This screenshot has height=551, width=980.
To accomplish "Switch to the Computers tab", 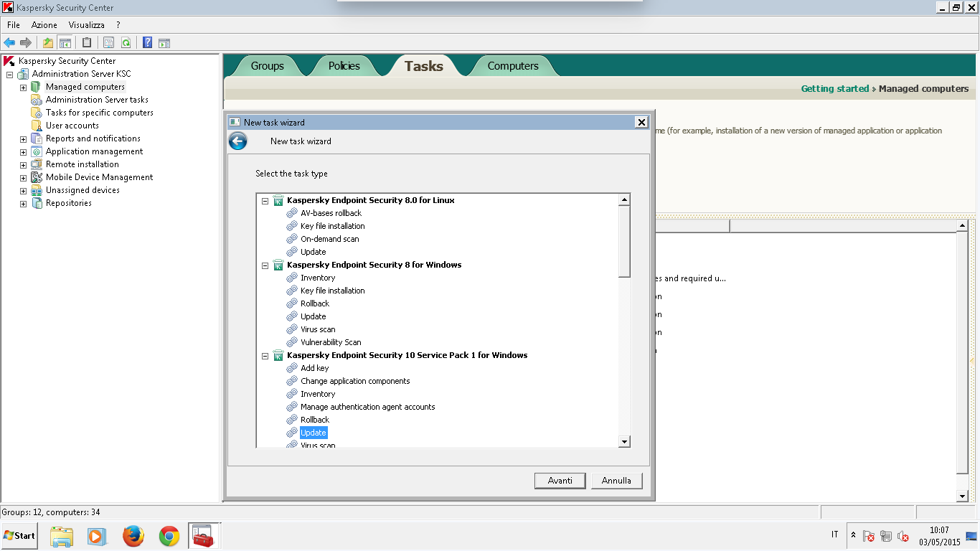I will [513, 65].
